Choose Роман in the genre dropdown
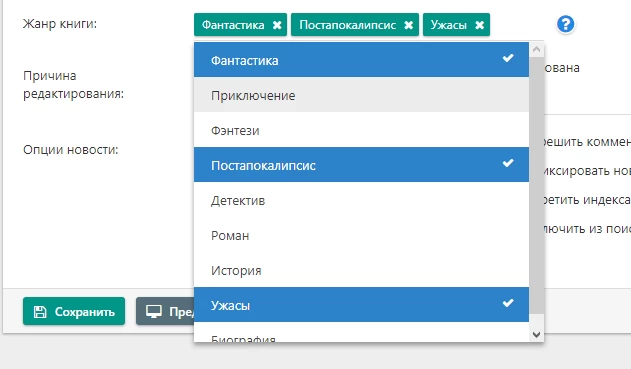Viewport: 631px width, 369px height. point(361,235)
